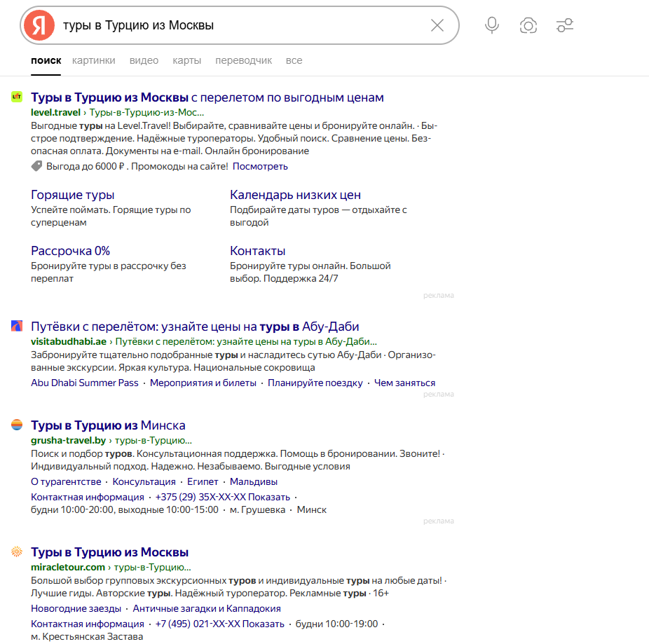Show the +7 (495) phone number
Image resolution: width=649 pixels, height=644 pixels.
(x=220, y=624)
